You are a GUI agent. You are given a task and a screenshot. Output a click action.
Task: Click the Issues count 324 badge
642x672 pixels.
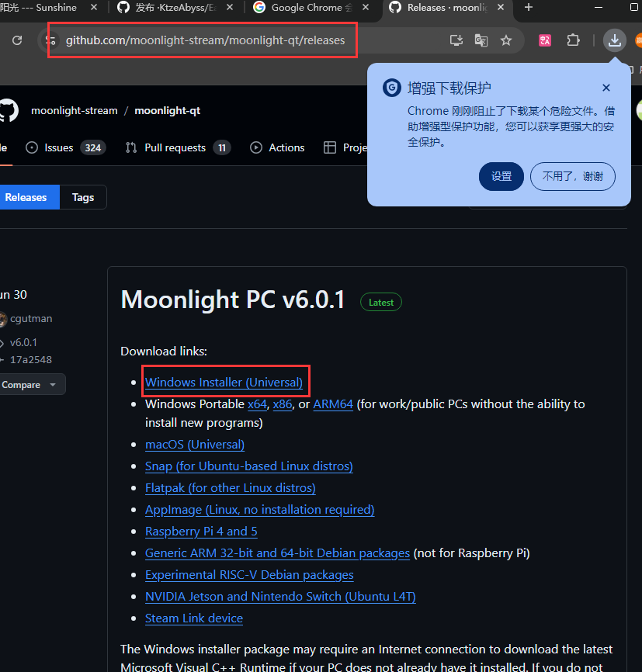pyautogui.click(x=92, y=148)
